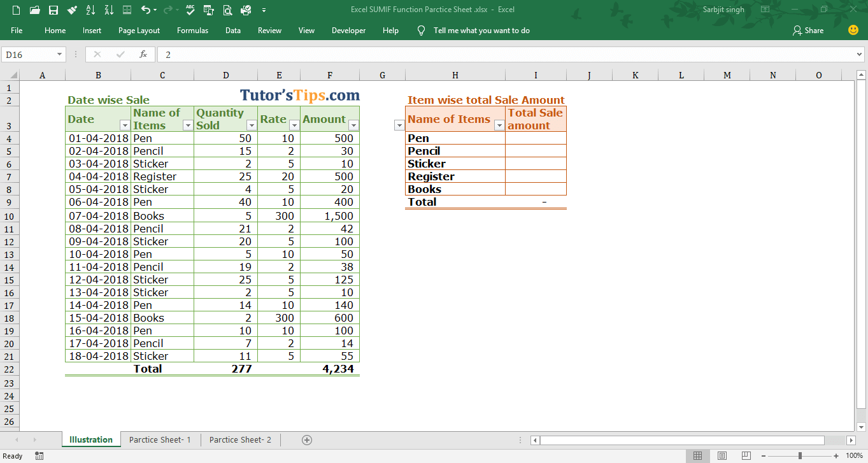
Task: Switch to the Home ribbon tab
Action: [x=55, y=31]
